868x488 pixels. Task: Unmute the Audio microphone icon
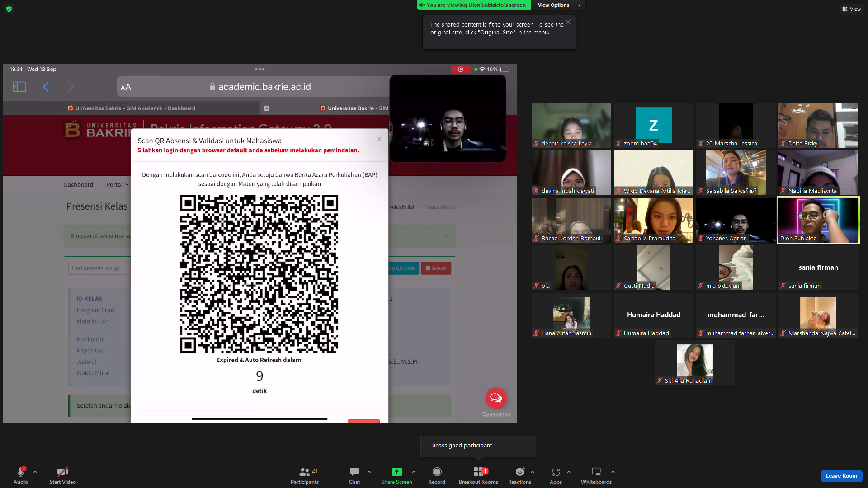21,472
